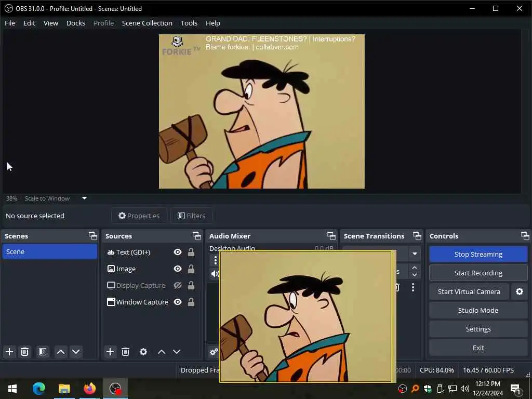Decrease transition duration with down stepper
This screenshot has height=399, width=532.
[x=415, y=275]
